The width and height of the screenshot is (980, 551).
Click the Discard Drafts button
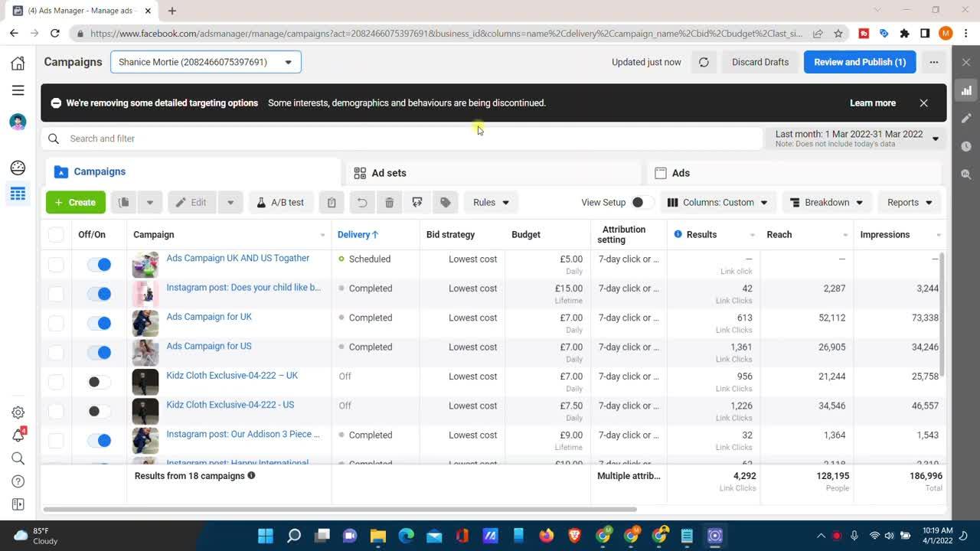[x=760, y=62]
